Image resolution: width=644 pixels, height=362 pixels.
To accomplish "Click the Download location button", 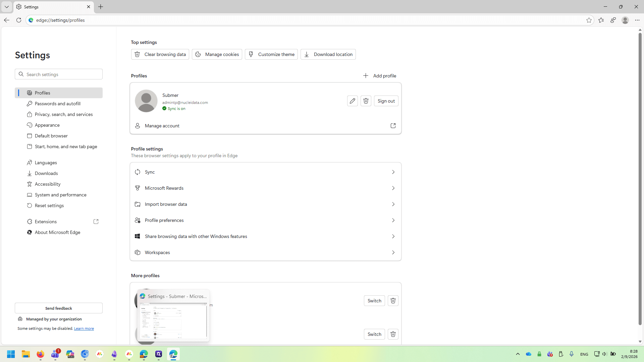I will (328, 54).
